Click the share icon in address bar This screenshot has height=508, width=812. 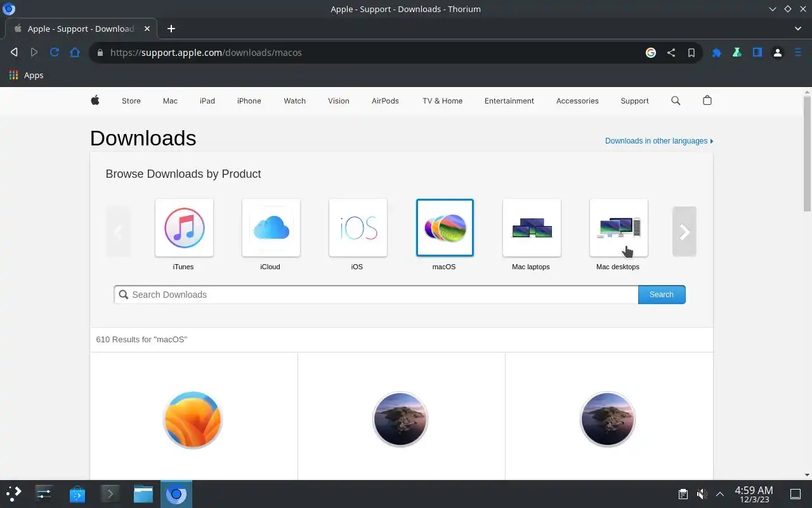(x=671, y=53)
